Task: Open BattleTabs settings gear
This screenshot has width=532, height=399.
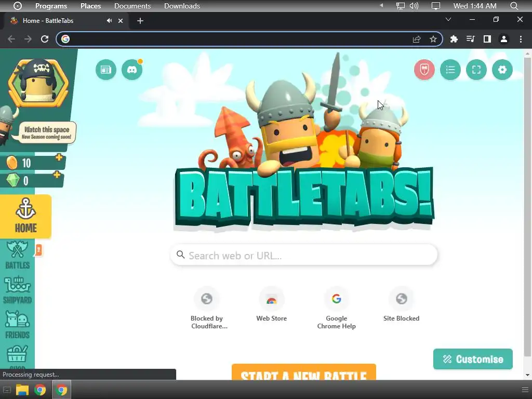Action: point(502,70)
